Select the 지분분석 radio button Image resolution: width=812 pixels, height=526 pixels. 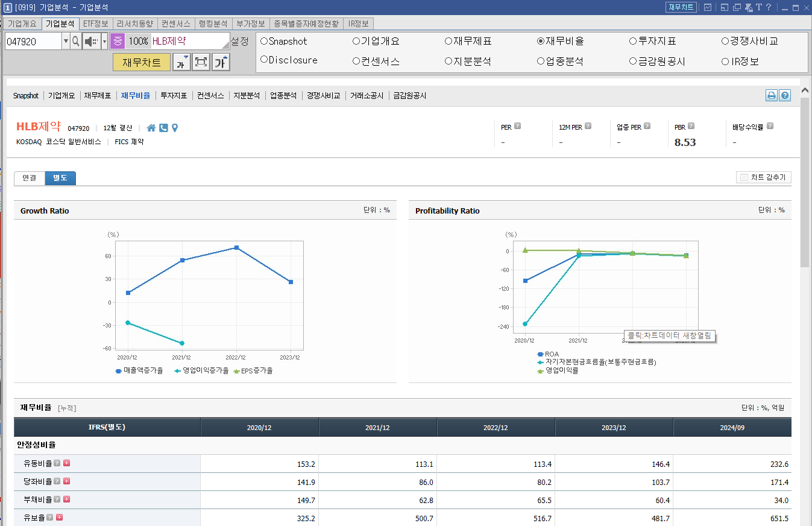(448, 61)
